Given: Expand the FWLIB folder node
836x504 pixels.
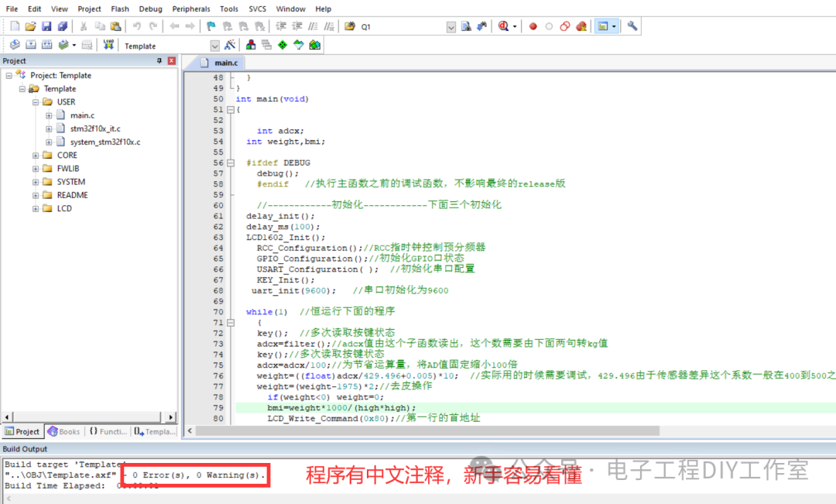Looking at the screenshot, I should [x=35, y=169].
